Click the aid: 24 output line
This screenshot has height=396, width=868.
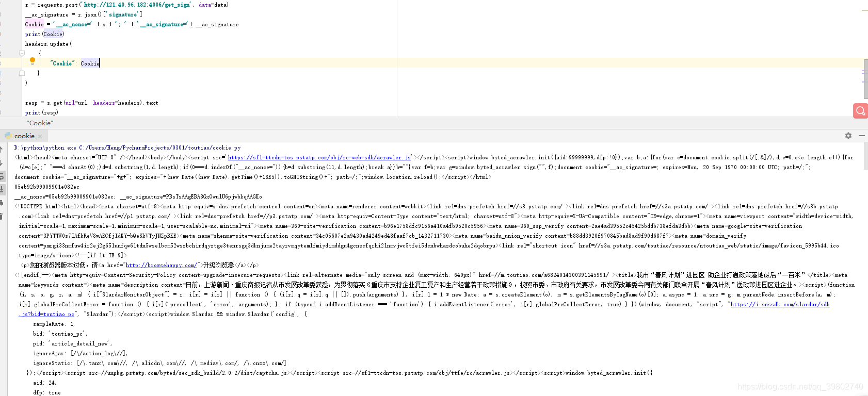click(x=45, y=383)
